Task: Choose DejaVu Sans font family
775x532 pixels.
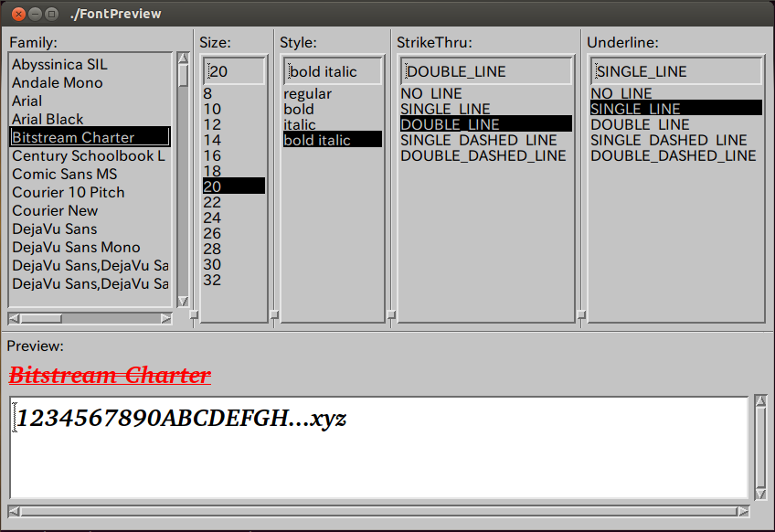Action: tap(90, 229)
